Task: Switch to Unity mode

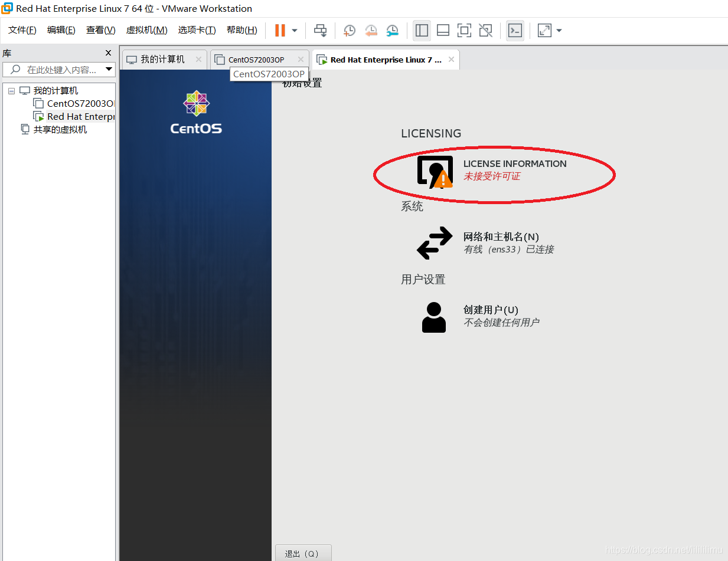Action: (486, 30)
